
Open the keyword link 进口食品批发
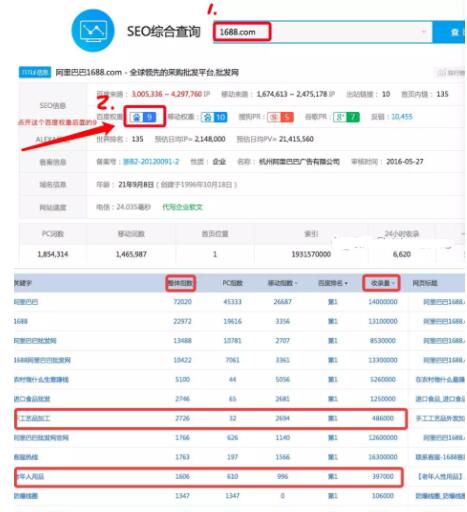tap(32, 399)
